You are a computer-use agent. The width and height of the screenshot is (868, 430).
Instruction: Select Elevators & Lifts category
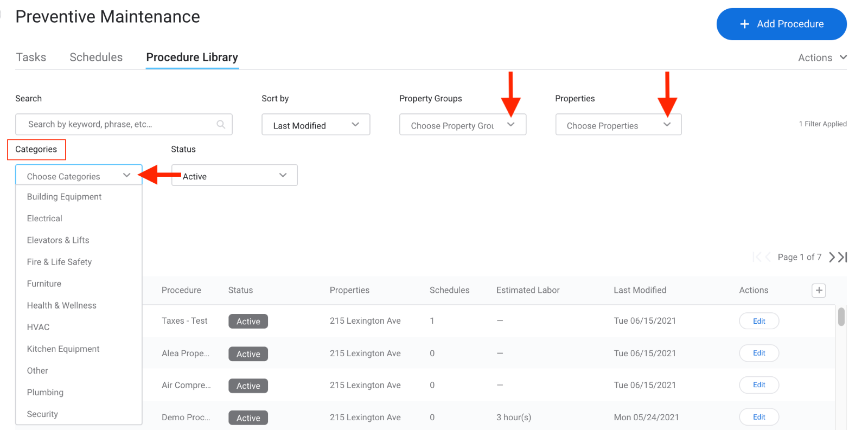point(79,240)
